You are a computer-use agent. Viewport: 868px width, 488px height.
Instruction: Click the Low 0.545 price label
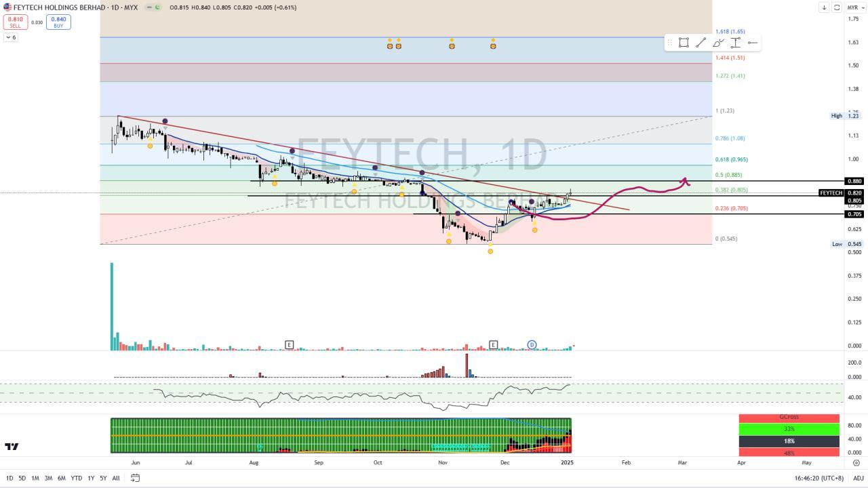(x=847, y=244)
